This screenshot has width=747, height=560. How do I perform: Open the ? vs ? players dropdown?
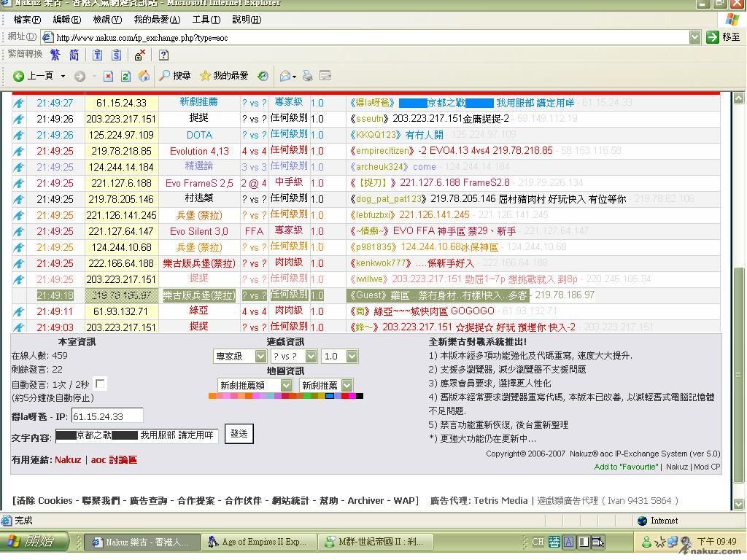(293, 356)
